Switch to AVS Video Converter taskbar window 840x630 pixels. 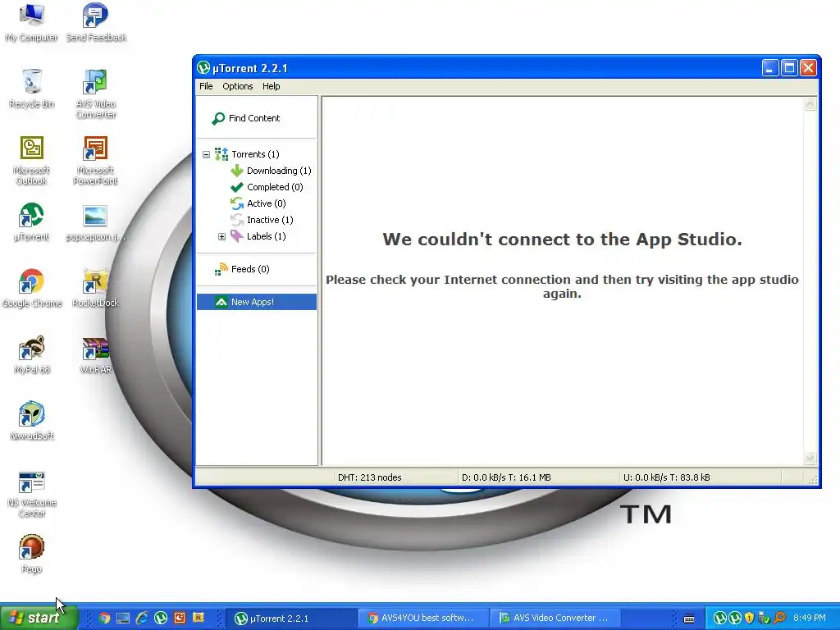556,619
